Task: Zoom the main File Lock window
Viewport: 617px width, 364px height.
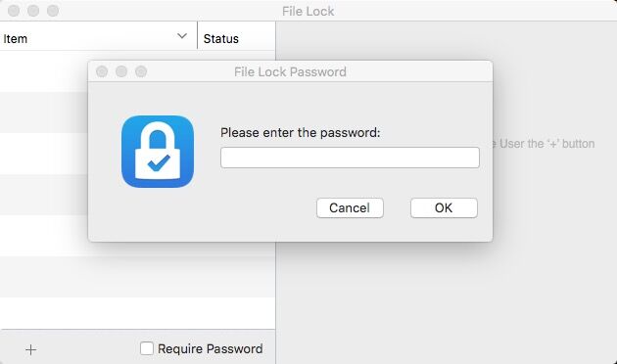Action: 53,11
